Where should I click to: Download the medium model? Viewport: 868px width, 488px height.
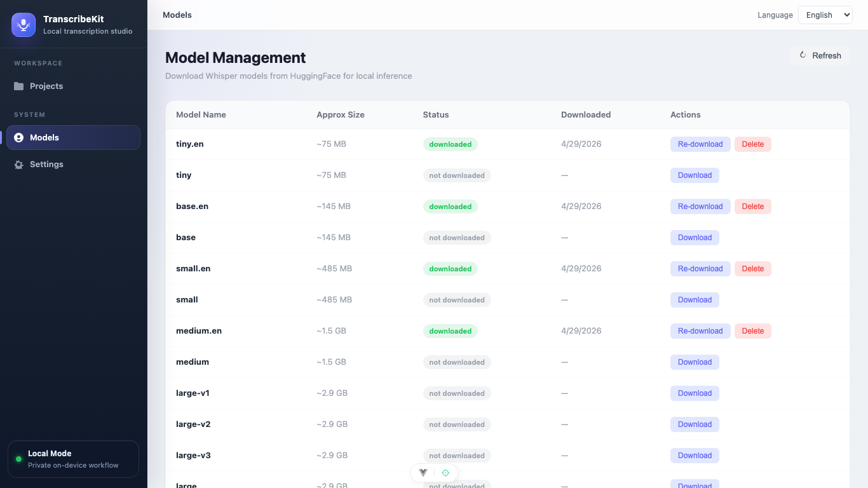[695, 362]
